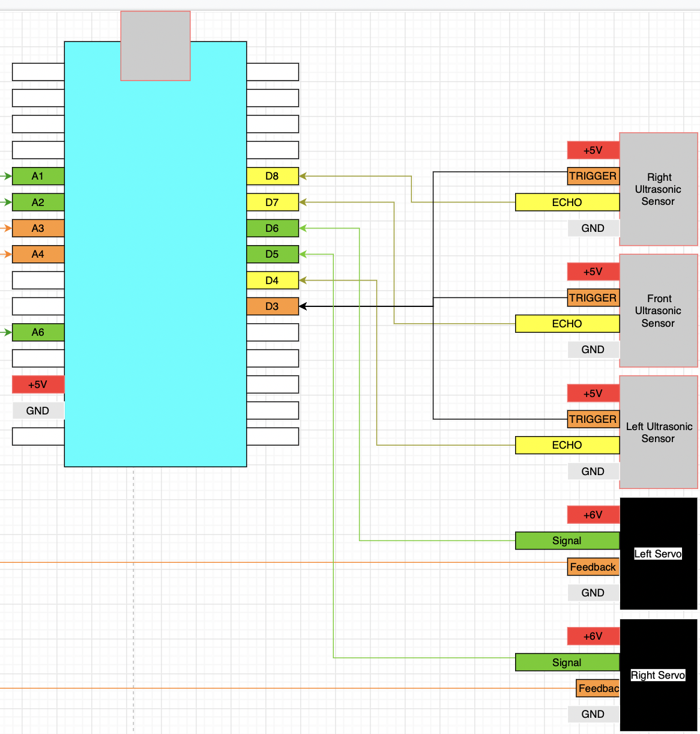Image resolution: width=700 pixels, height=734 pixels.
Task: Click +6V pin of Right Servo
Action: click(x=593, y=636)
